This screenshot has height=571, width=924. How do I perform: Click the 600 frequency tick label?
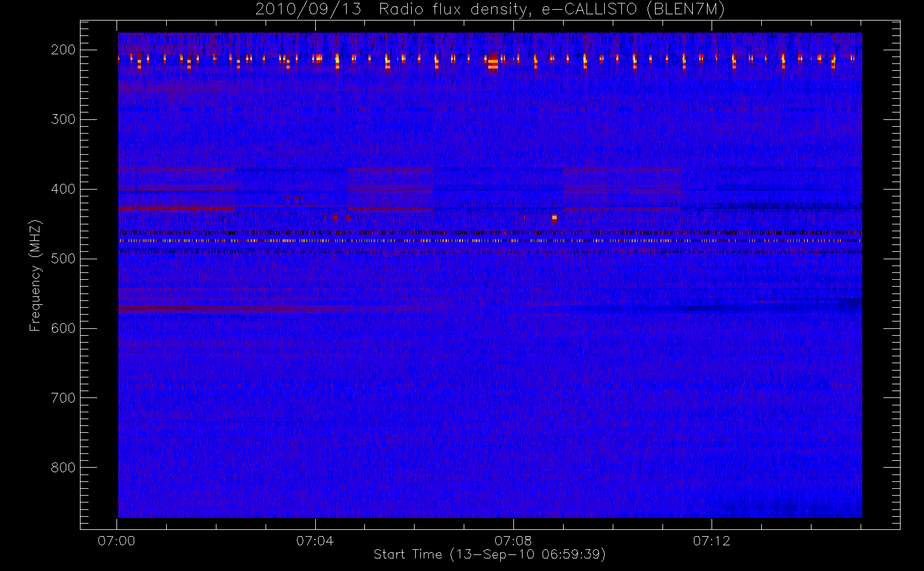coord(63,328)
